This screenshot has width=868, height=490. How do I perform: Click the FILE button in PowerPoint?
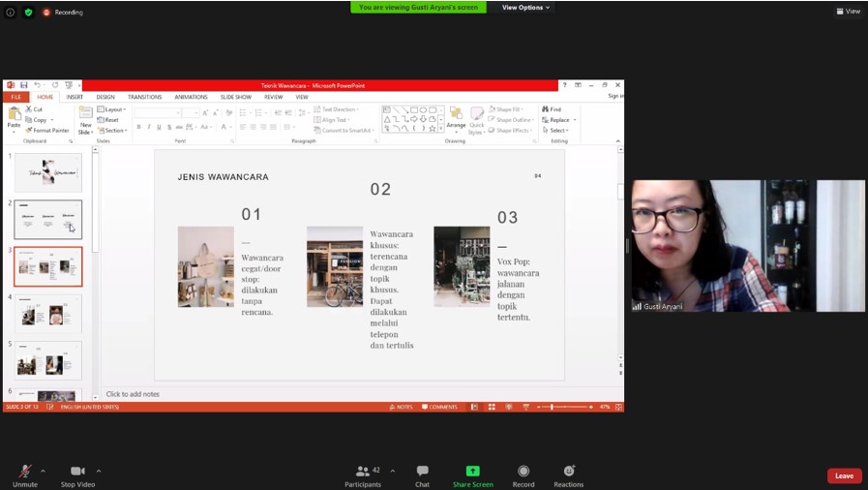click(15, 97)
